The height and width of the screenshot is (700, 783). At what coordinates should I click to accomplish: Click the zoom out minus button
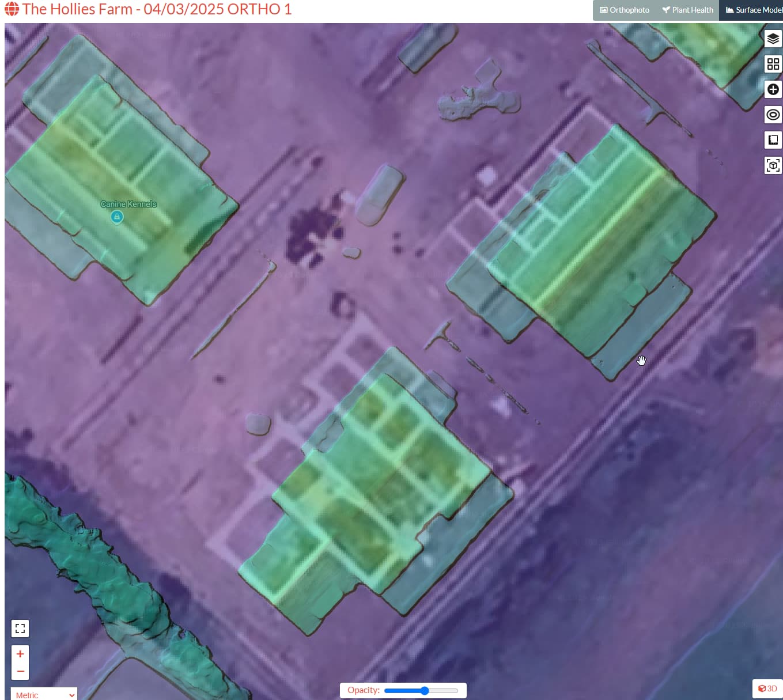pos(20,671)
